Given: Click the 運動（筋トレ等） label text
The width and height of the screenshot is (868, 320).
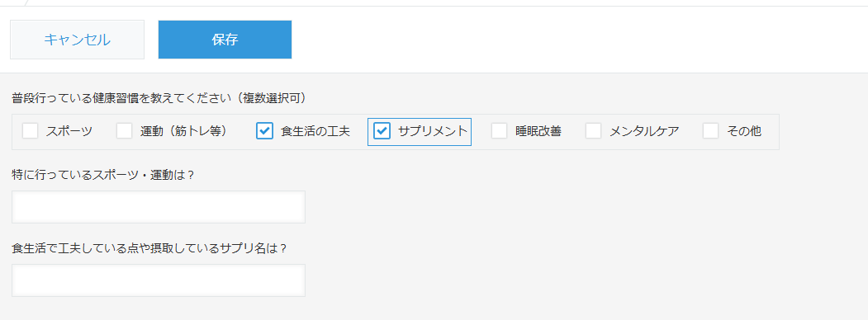Looking at the screenshot, I should 184,131.
